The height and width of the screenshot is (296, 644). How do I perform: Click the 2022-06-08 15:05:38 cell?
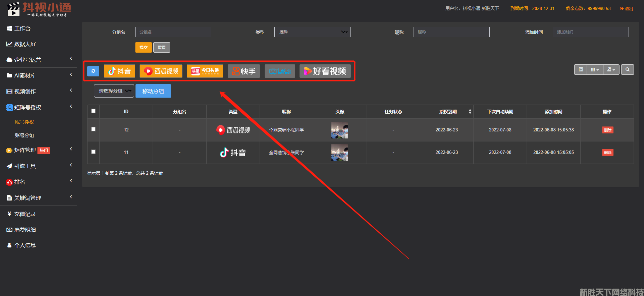[553, 130]
